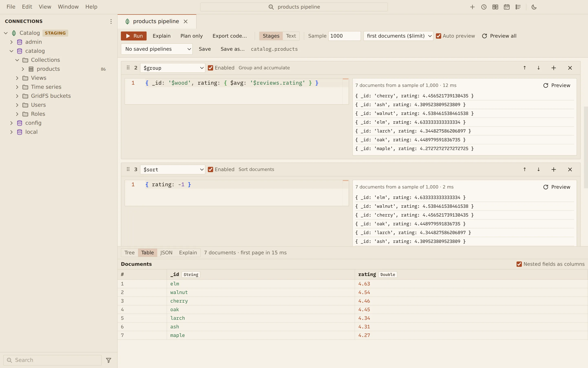Move the $sort stage up
Viewport: 588px width, 368px height.
pos(525,169)
